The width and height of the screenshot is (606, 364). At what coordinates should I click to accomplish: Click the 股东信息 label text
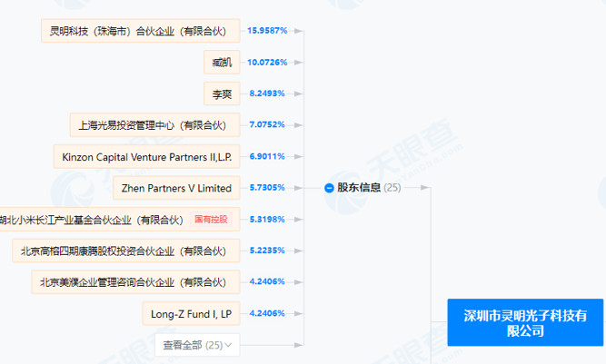pos(358,188)
